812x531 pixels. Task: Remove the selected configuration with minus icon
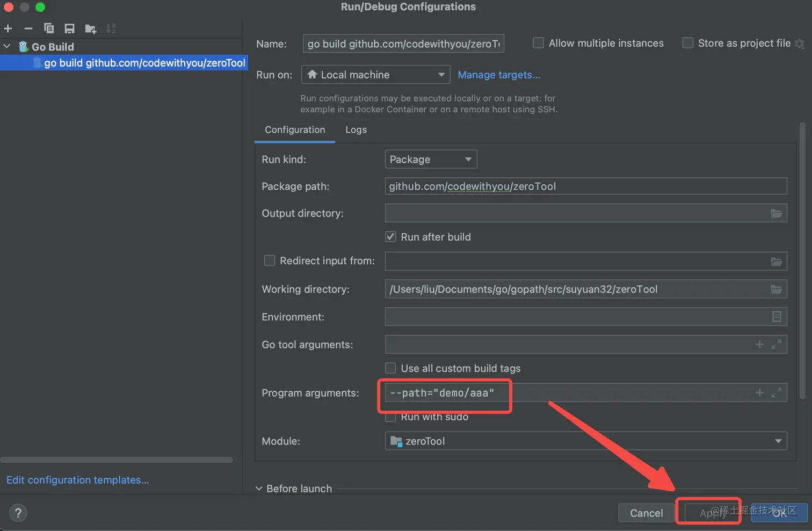pos(28,28)
